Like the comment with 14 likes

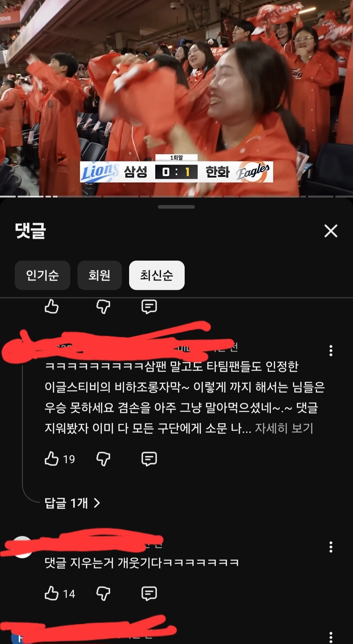click(52, 593)
